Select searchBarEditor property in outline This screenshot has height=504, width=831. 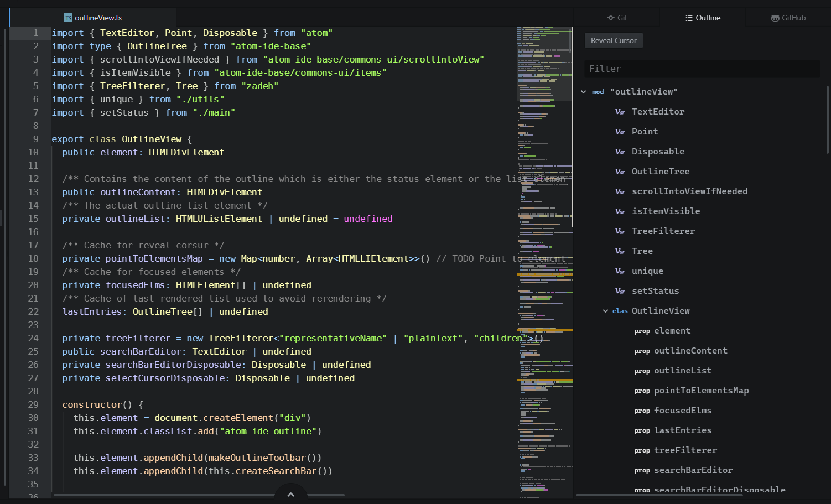[694, 470]
